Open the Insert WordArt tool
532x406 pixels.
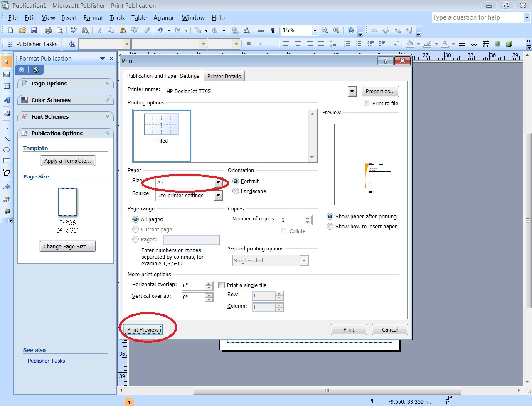coord(6,100)
